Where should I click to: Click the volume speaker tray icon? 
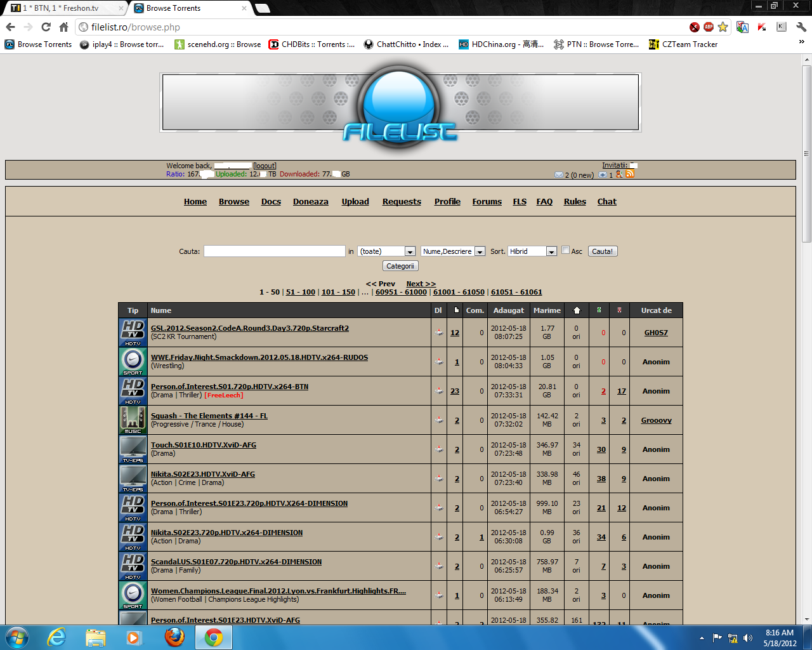pyautogui.click(x=748, y=638)
